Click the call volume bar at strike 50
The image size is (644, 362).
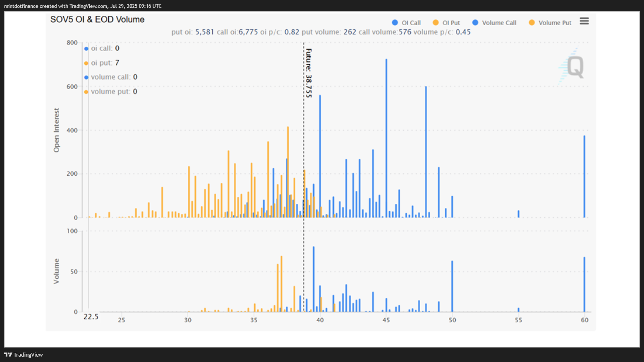(452, 286)
